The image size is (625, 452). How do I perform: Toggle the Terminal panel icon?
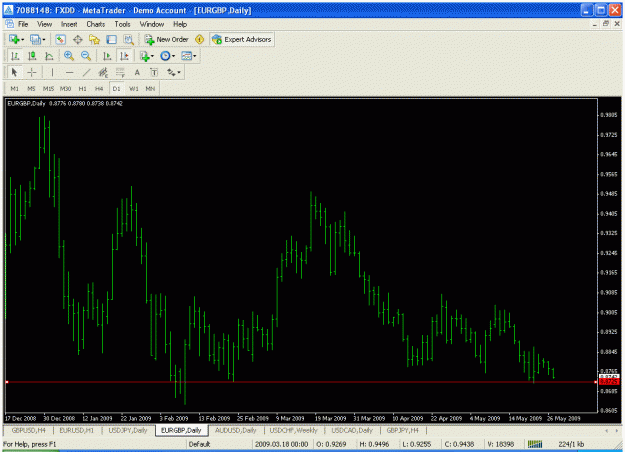coord(112,39)
